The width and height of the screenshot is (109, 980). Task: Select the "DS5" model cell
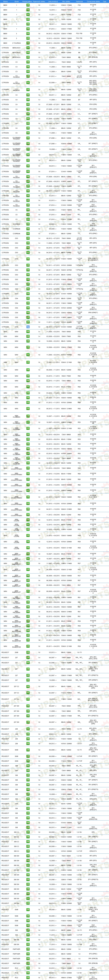pos(16,327)
